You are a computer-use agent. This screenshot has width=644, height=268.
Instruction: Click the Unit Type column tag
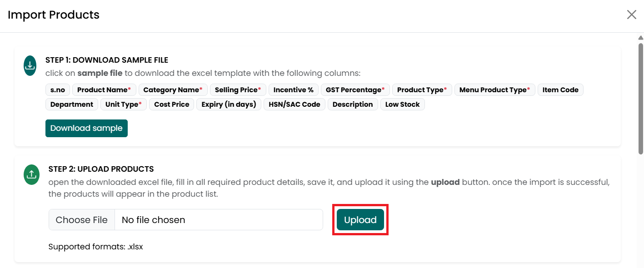coord(124,104)
